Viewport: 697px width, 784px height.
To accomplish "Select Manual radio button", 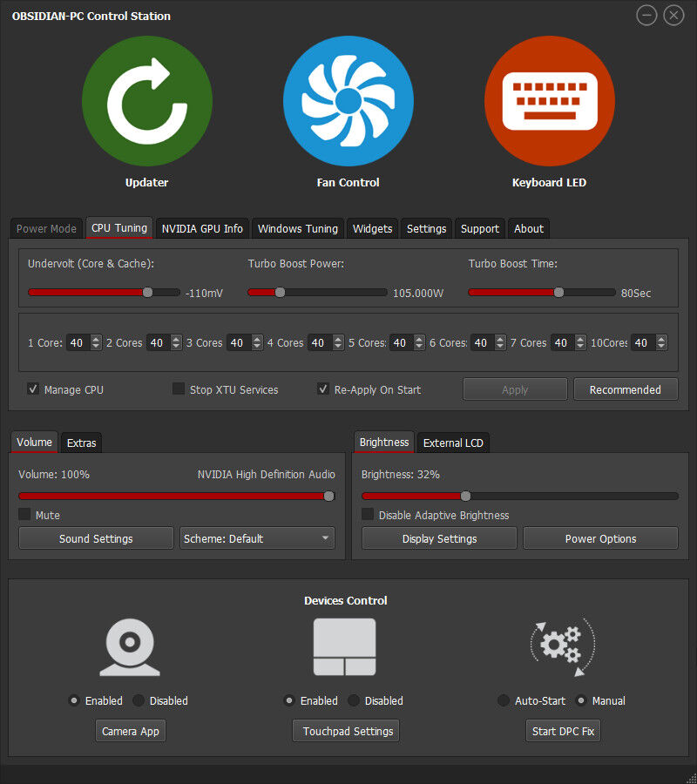I will pyautogui.click(x=581, y=700).
